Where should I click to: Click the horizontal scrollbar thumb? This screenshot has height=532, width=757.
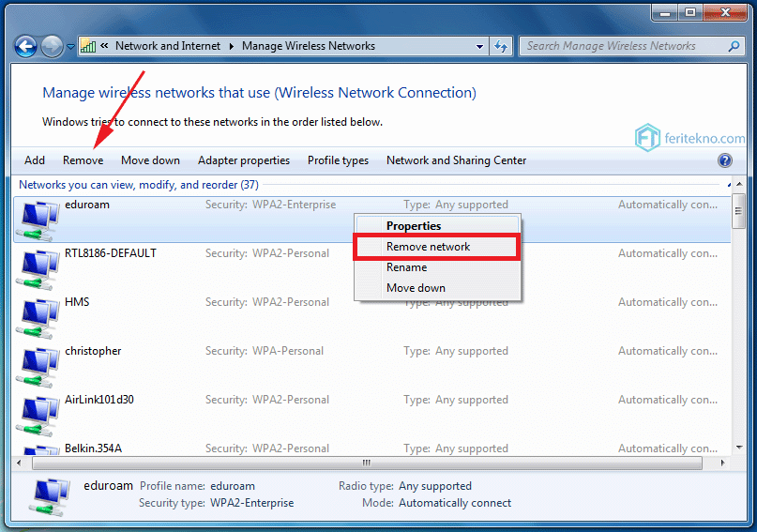coord(367,463)
